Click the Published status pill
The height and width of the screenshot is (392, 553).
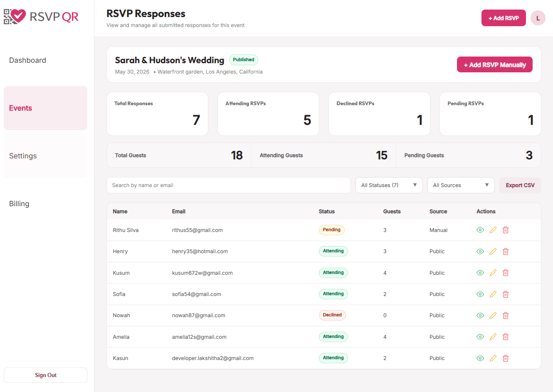tap(244, 59)
